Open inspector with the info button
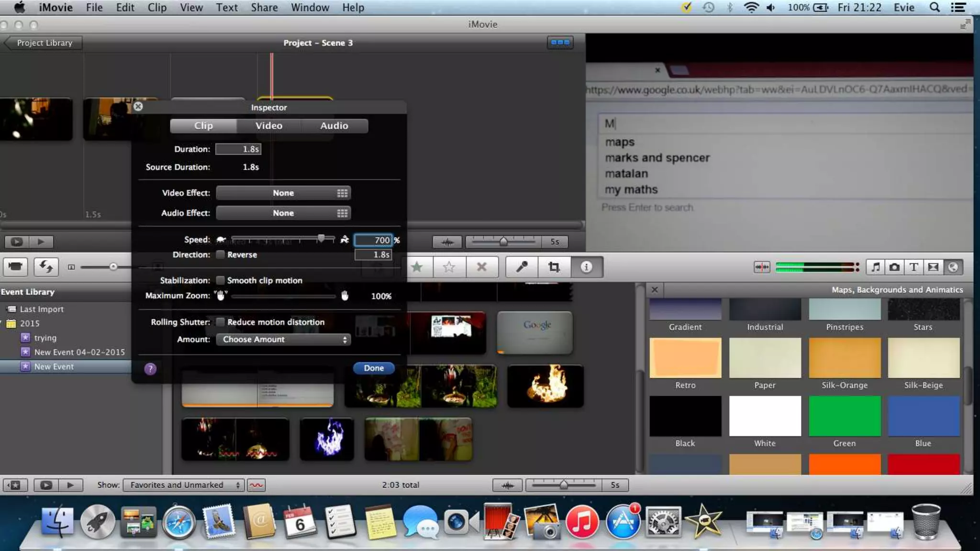The image size is (980, 551). (586, 267)
